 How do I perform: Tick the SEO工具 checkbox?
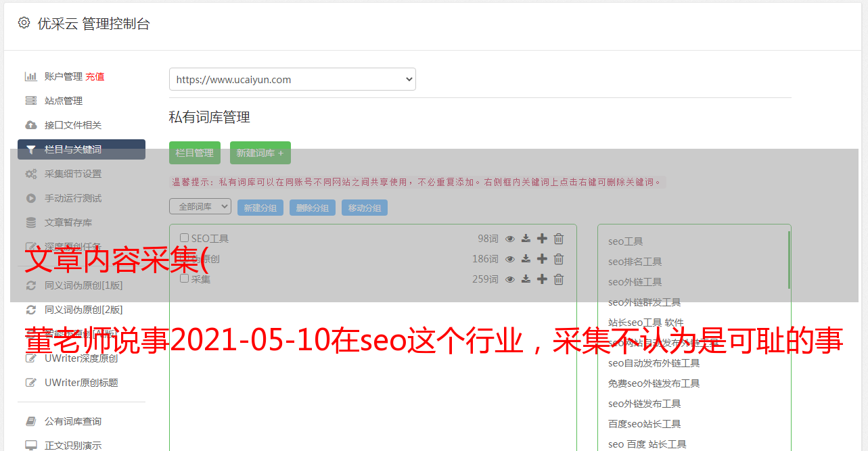(184, 238)
